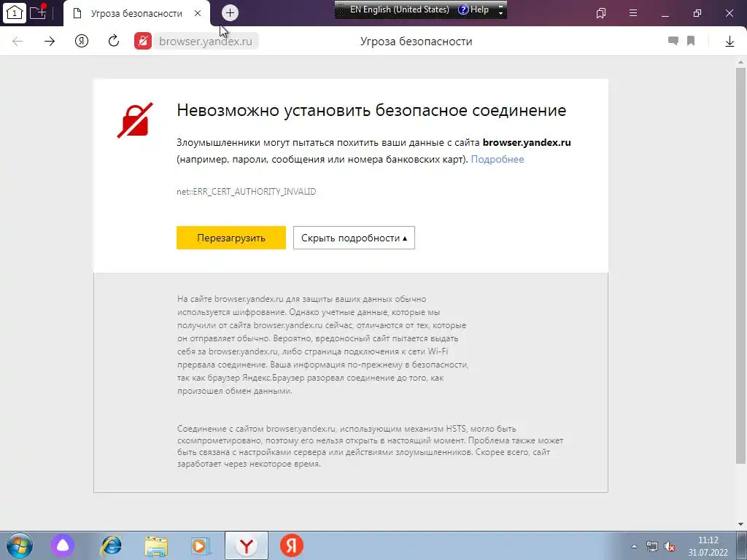Open site reviews speech bubble icon
747x560 pixels.
[673, 41]
